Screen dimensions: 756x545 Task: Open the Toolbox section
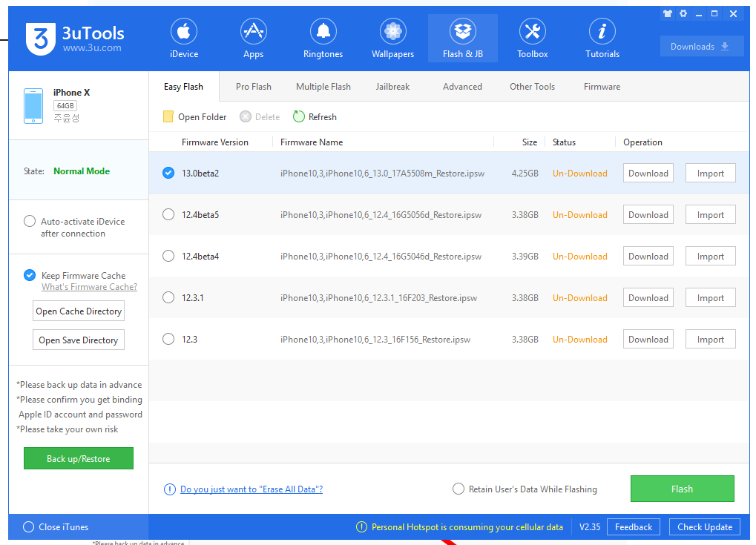pyautogui.click(x=532, y=39)
